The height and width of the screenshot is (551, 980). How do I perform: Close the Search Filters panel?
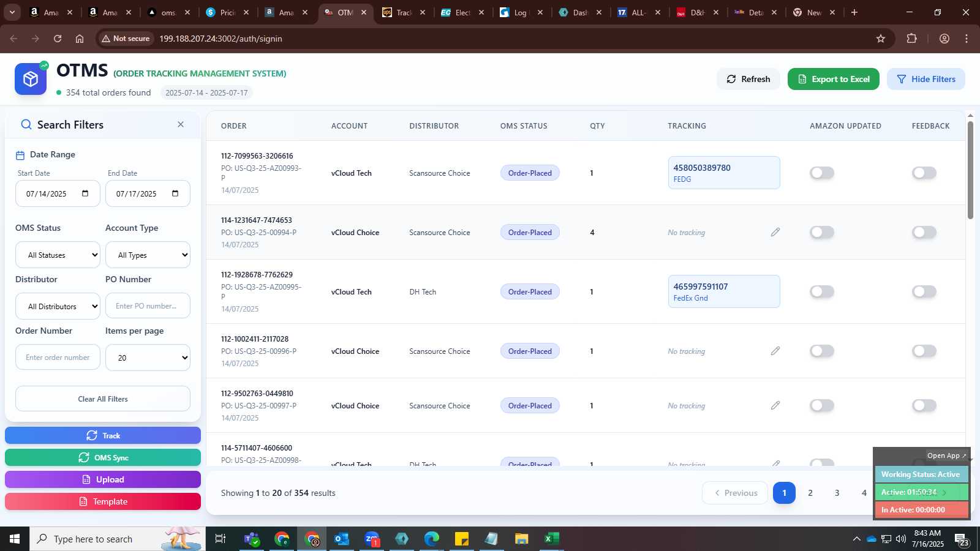click(x=181, y=124)
